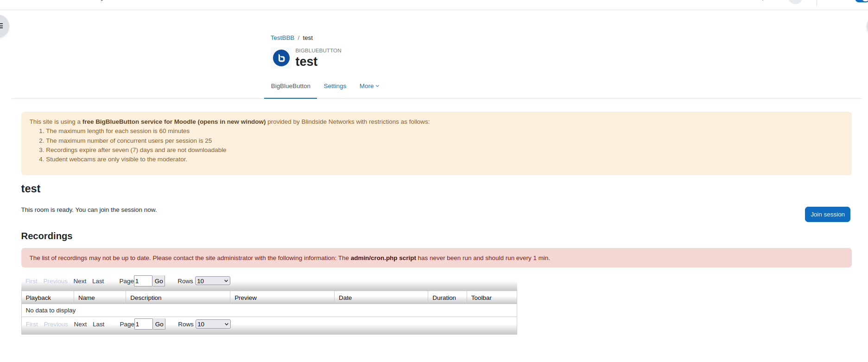Image resolution: width=868 pixels, height=362 pixels.
Task: Click the bottom Go button
Action: [x=159, y=324]
